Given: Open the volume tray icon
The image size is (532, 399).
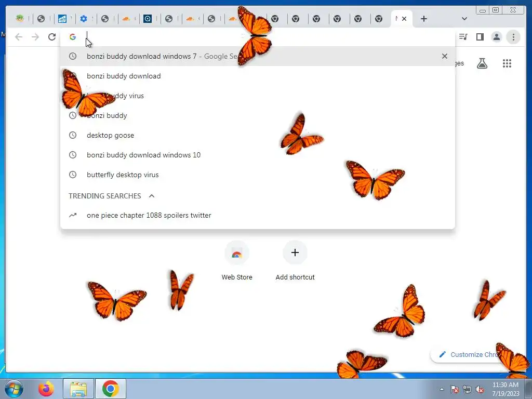Looking at the screenshot, I should tap(480, 389).
